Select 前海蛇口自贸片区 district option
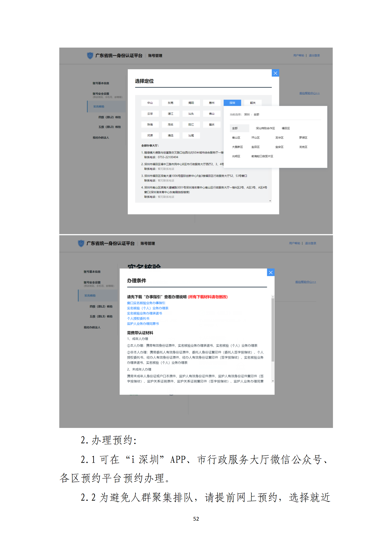392x555 pixels. tap(262, 156)
